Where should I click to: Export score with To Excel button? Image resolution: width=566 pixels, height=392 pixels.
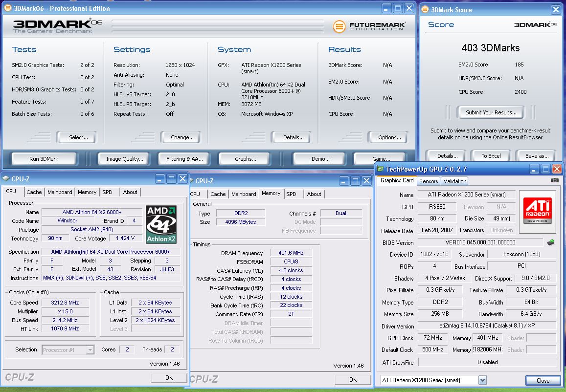491,156
